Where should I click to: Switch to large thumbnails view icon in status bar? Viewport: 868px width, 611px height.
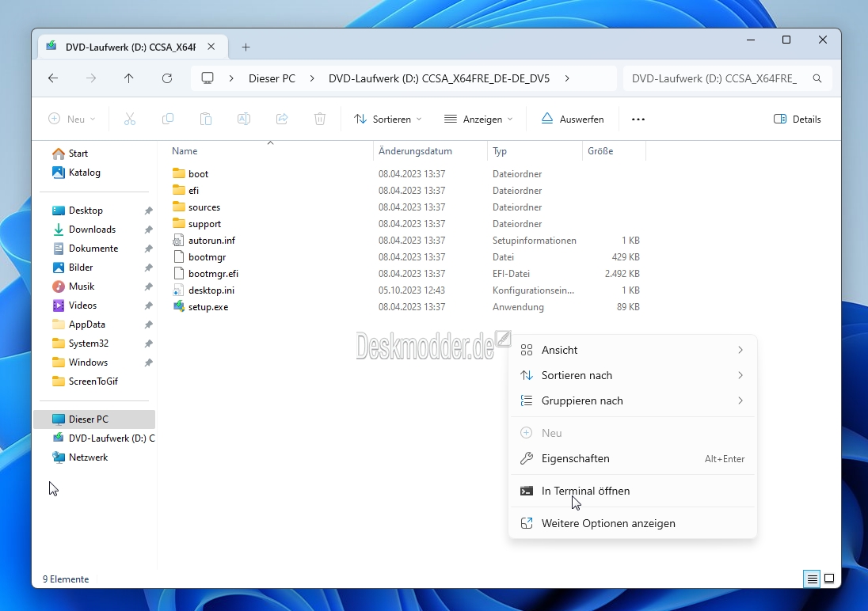coord(829,579)
